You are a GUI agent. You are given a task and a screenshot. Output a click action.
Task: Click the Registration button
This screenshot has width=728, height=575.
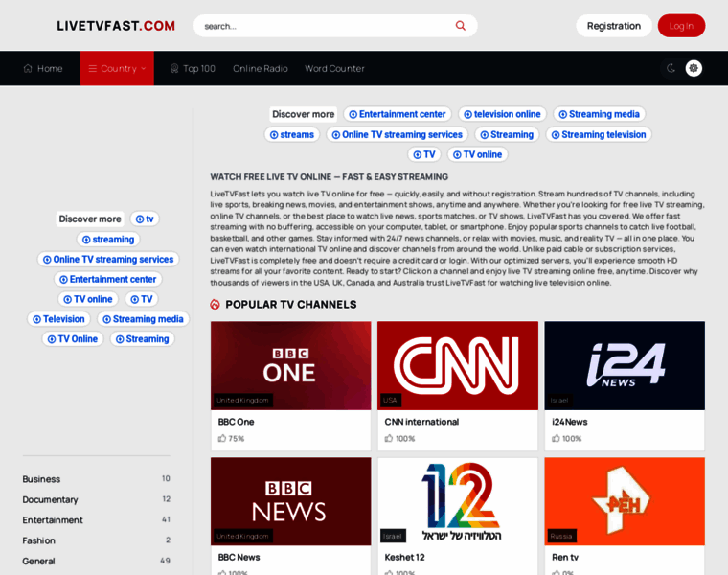pyautogui.click(x=613, y=26)
